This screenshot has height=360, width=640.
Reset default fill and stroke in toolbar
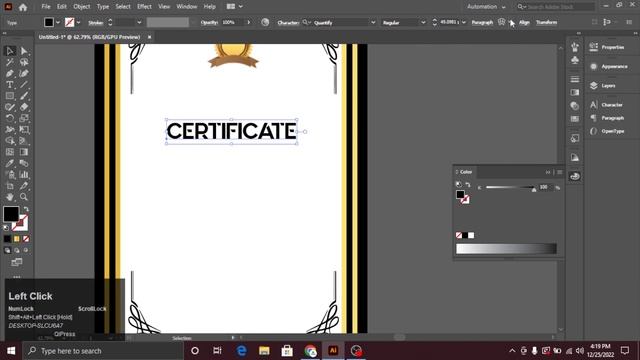point(6,228)
